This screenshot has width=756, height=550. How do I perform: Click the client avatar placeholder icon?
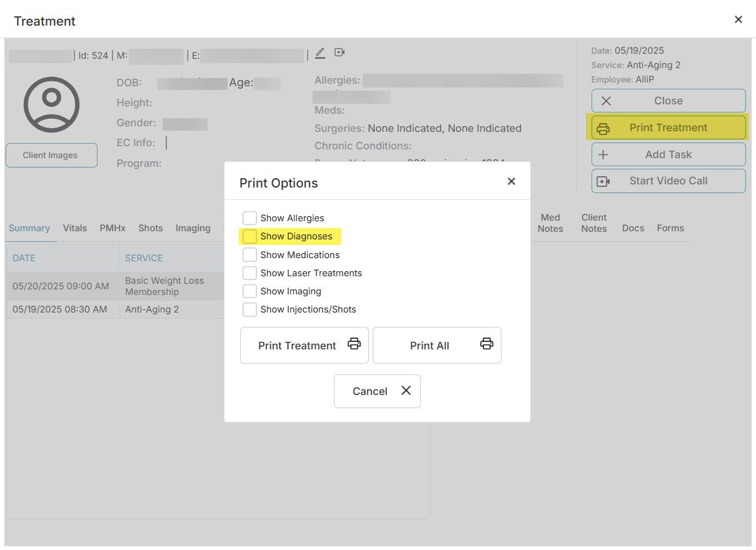[x=51, y=104]
